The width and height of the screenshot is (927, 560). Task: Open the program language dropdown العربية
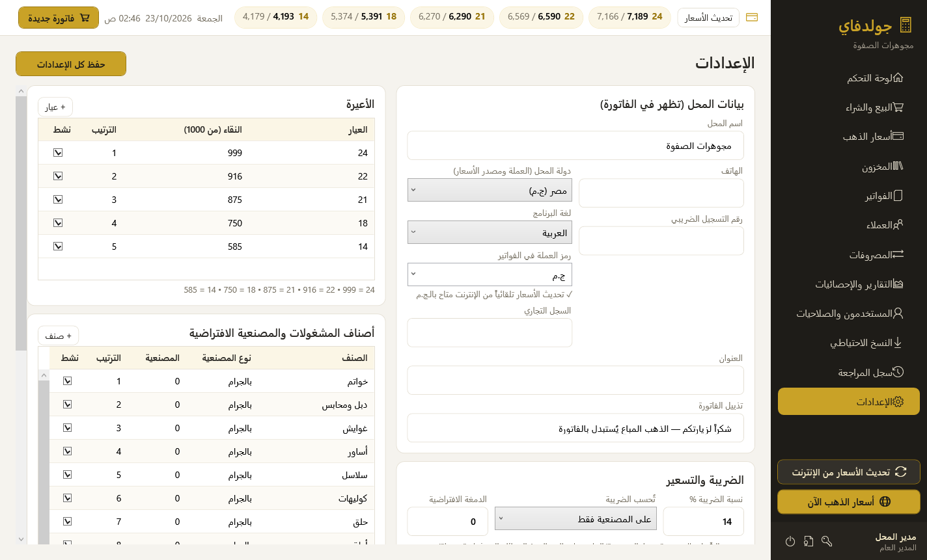pos(490,233)
